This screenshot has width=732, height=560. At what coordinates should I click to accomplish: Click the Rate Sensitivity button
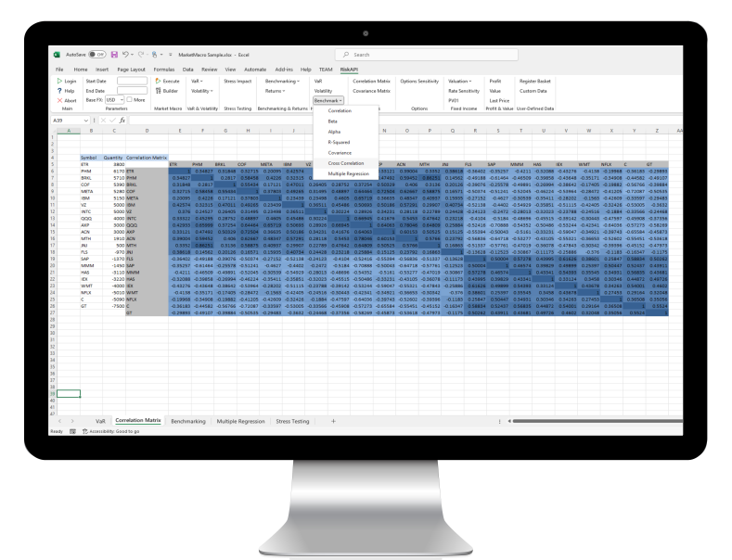pyautogui.click(x=464, y=91)
